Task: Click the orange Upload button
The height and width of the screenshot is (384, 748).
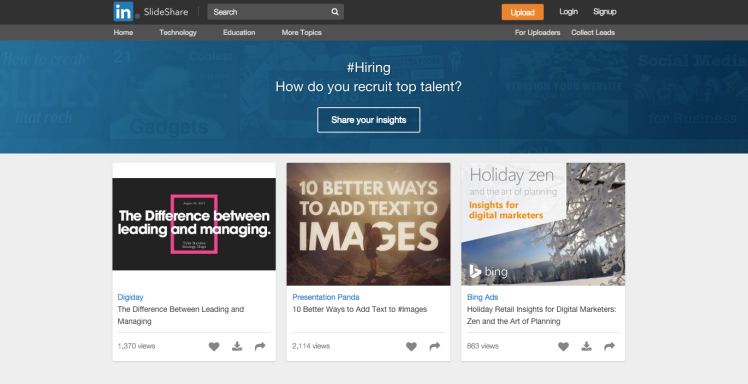Action: (522, 12)
